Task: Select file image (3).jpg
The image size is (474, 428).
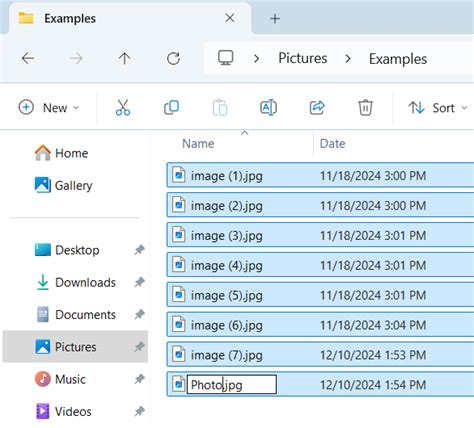Action: pyautogui.click(x=320, y=235)
